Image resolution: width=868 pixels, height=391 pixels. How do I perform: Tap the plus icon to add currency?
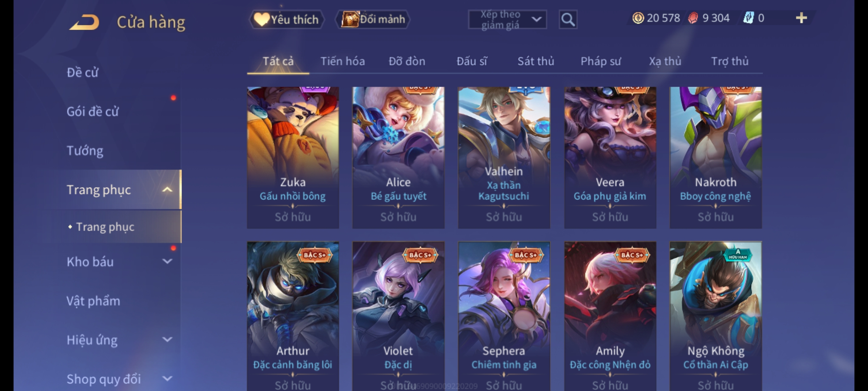coord(801,18)
